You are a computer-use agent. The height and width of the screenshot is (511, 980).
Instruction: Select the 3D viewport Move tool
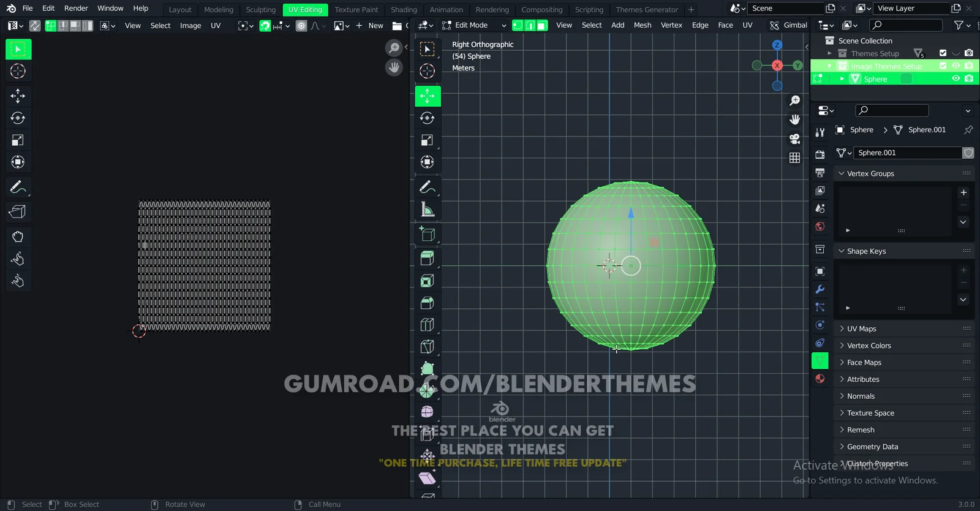(x=428, y=96)
